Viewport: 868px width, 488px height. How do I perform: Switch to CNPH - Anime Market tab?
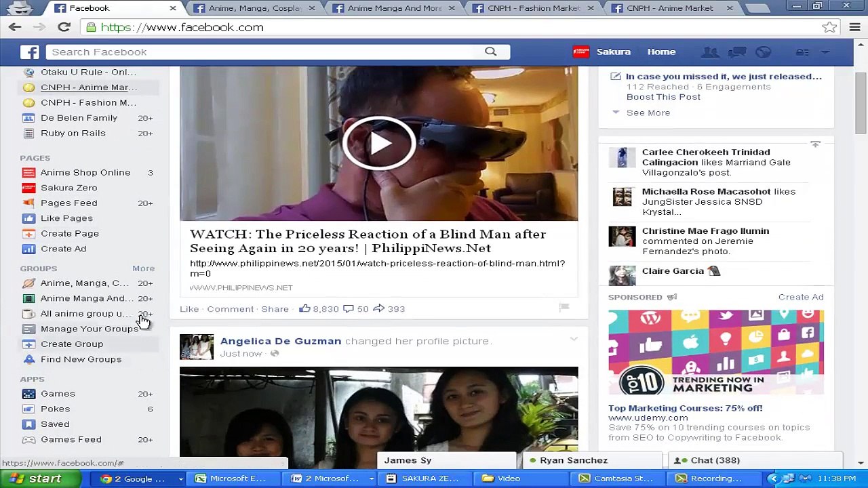pos(672,8)
